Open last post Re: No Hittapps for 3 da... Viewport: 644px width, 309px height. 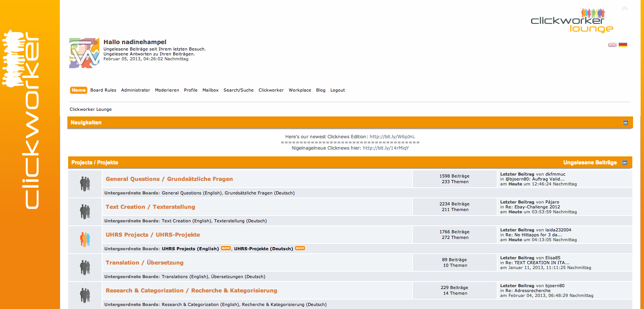click(x=534, y=235)
